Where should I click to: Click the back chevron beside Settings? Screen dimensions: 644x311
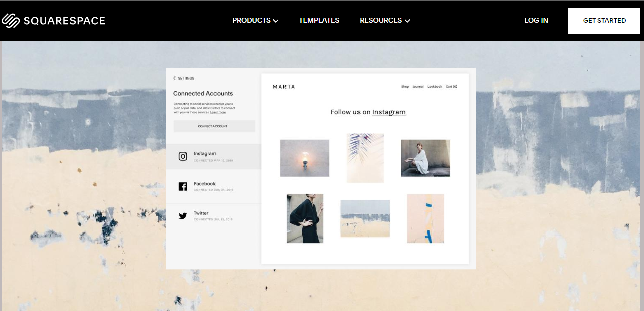click(x=175, y=78)
